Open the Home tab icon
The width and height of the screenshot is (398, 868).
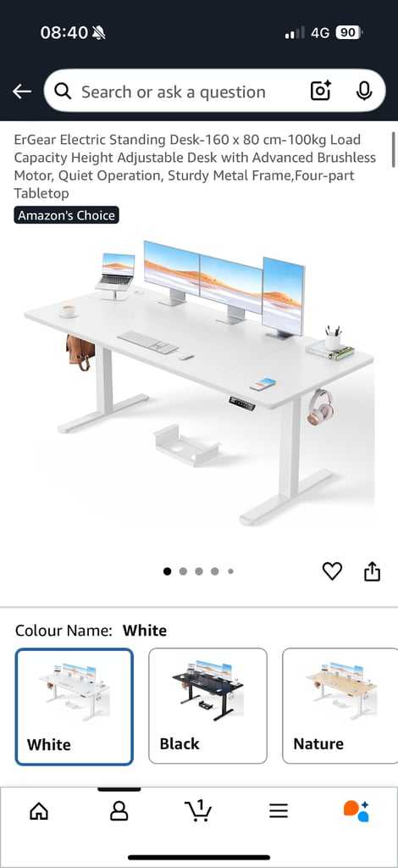(39, 811)
